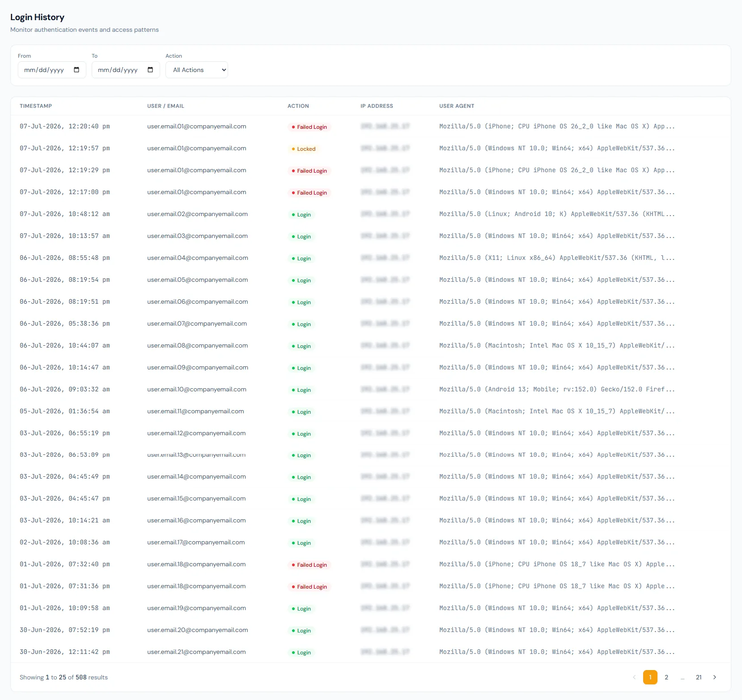This screenshot has height=700, width=742.
Task: Click timestamp 05-Jul-2026, 01:36:54 am
Action: (65, 411)
